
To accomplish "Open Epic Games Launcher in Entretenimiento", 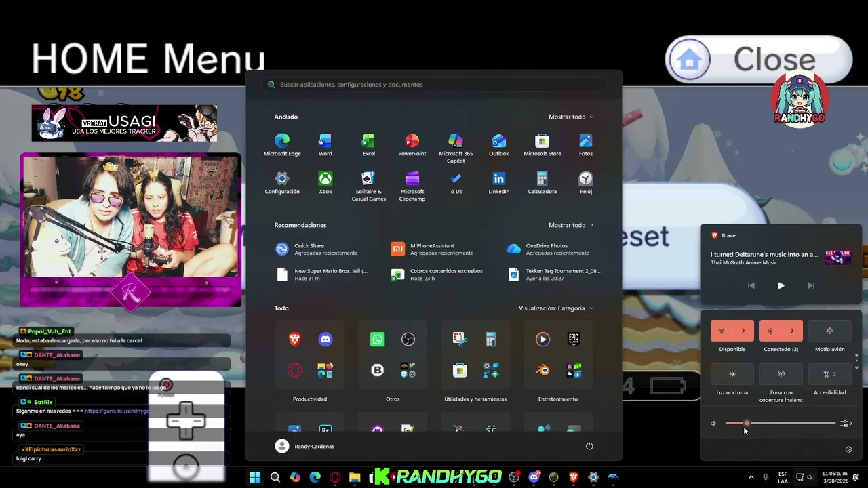I will 574,340.
